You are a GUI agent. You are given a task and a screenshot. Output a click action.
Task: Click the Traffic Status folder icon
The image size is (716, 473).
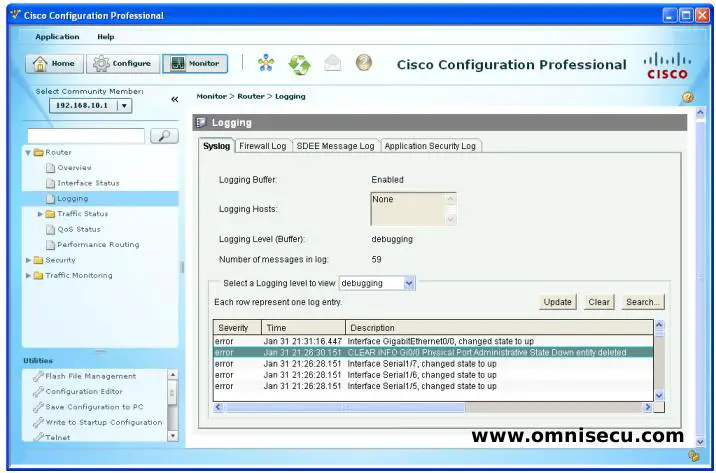coord(50,214)
